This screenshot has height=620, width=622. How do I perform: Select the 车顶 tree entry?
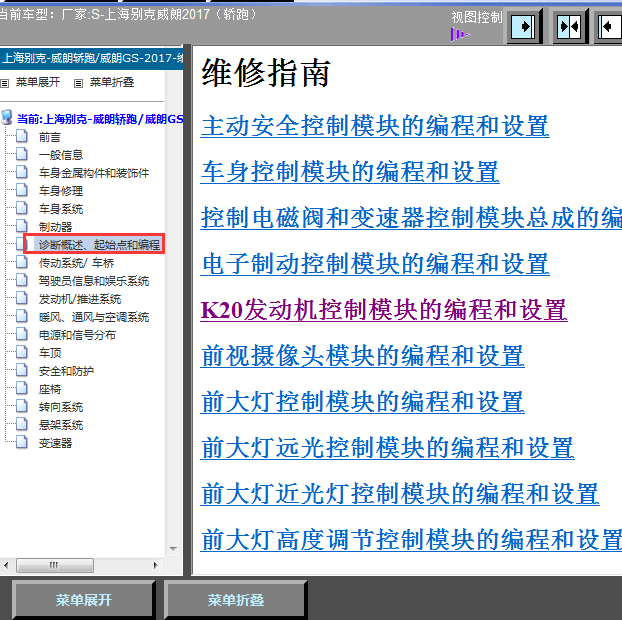click(x=50, y=353)
